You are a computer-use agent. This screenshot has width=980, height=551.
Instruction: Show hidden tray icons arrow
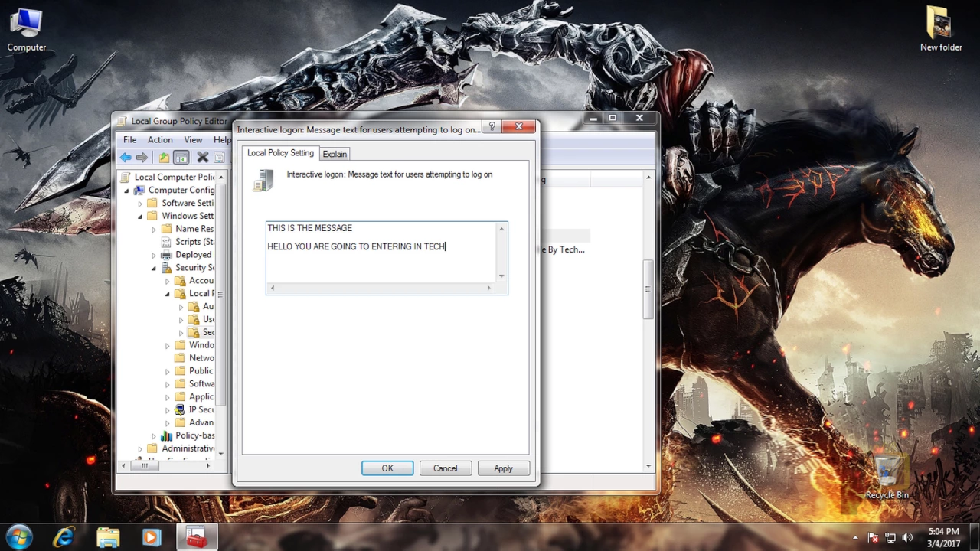click(855, 538)
